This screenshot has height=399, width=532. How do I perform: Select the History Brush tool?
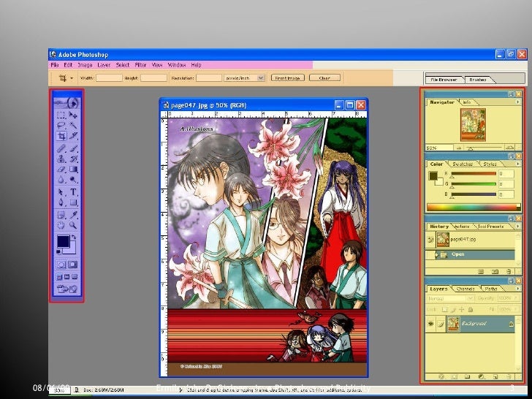click(x=73, y=159)
